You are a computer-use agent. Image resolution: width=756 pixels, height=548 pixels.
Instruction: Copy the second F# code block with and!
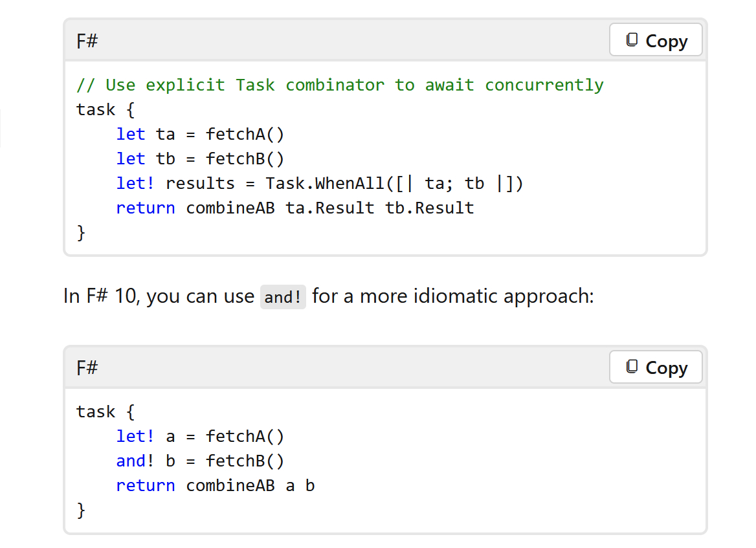656,367
